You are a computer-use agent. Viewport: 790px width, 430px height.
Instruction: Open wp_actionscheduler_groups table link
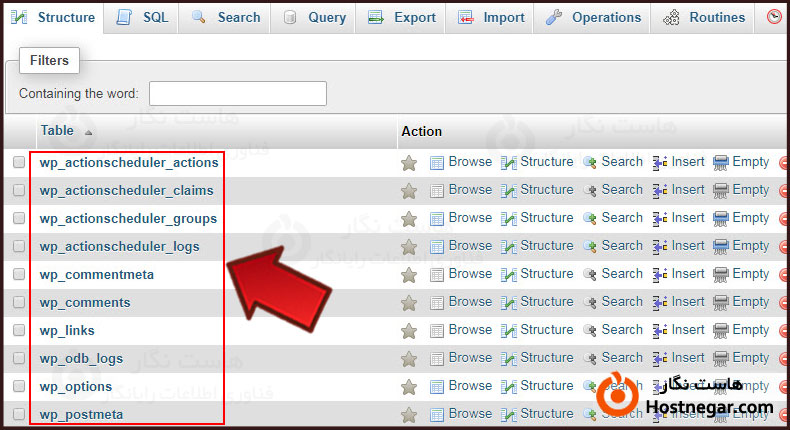click(128, 218)
